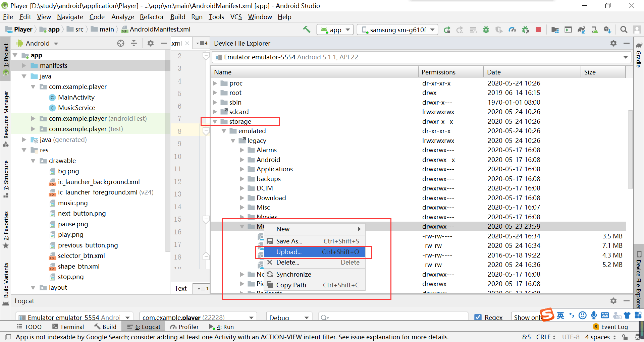Screen dimensions: 644x342
Task: Click microphone icon in IME toolbar
Action: tap(594, 315)
